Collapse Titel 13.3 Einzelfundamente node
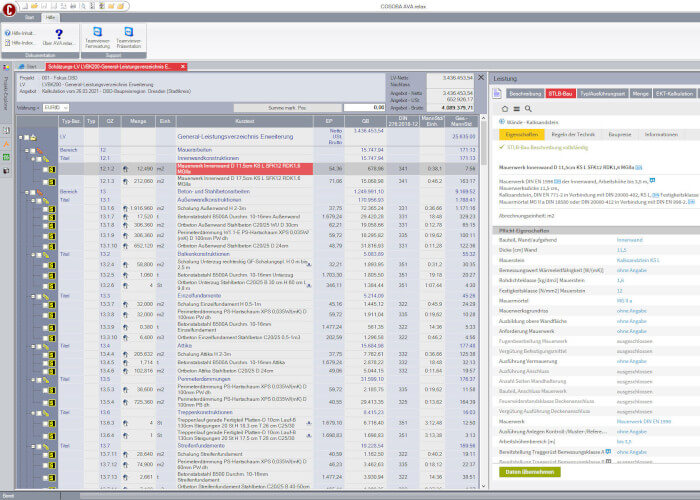Screen dimensions: 700x500 pos(33,296)
